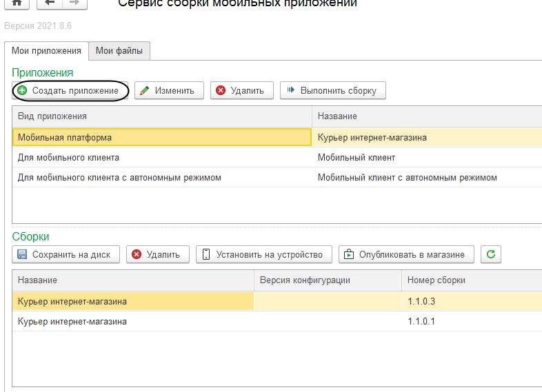Click Установить на устройство
Viewport: 542px width, 392px height.
click(264, 254)
